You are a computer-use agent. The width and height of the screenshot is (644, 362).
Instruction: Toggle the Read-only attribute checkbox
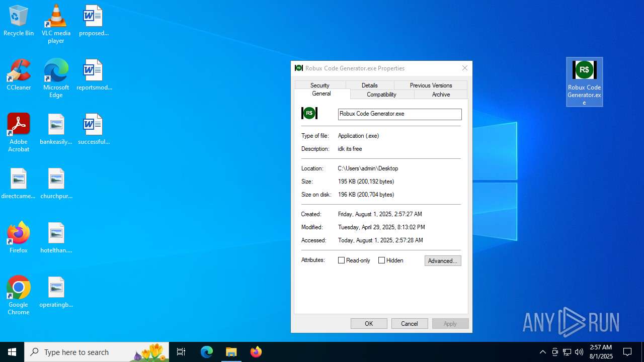pos(342,260)
